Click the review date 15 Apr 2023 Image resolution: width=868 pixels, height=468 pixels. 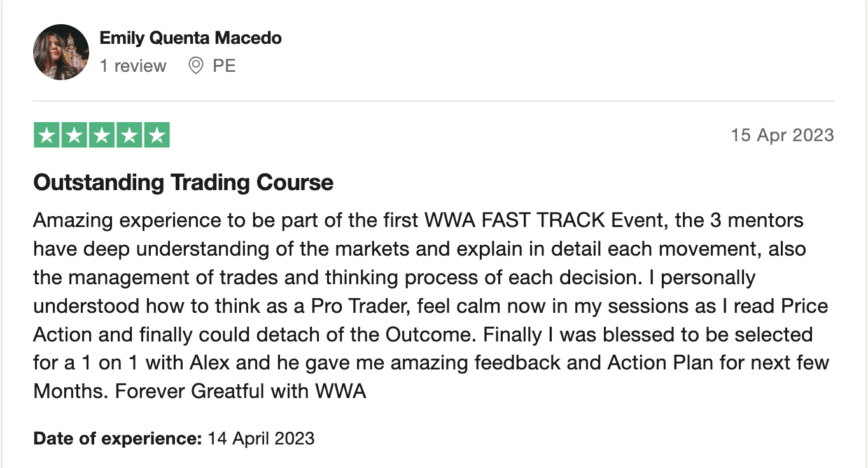coord(782,135)
